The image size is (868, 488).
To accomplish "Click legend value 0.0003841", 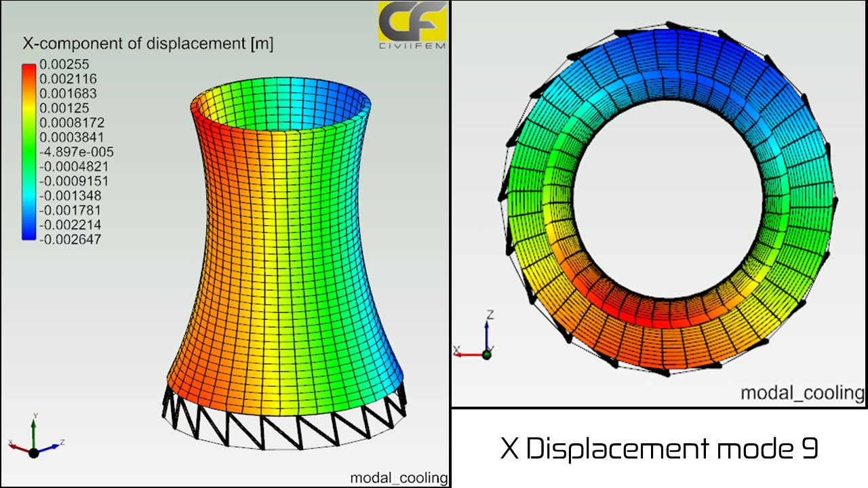I will [x=71, y=138].
